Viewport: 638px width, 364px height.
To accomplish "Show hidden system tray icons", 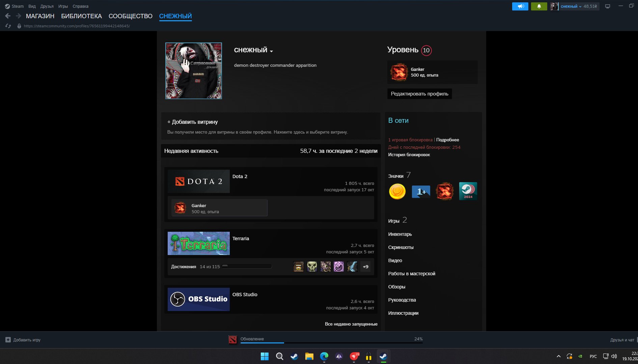I will (558, 356).
